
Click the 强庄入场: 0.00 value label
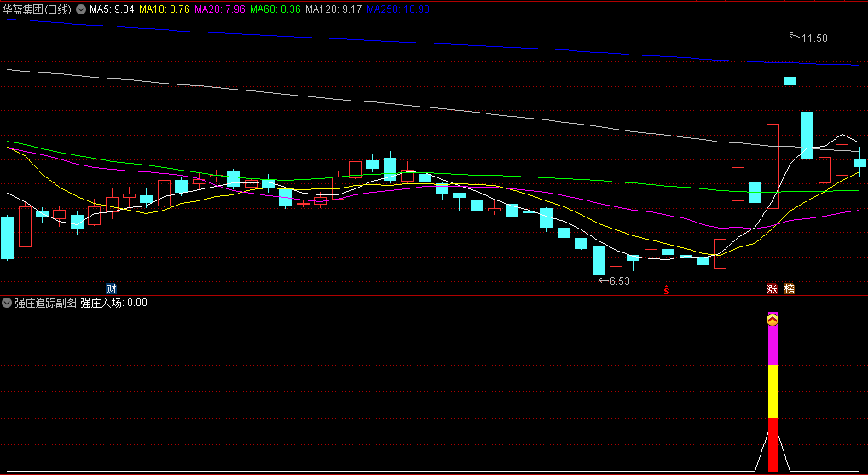pos(114,303)
